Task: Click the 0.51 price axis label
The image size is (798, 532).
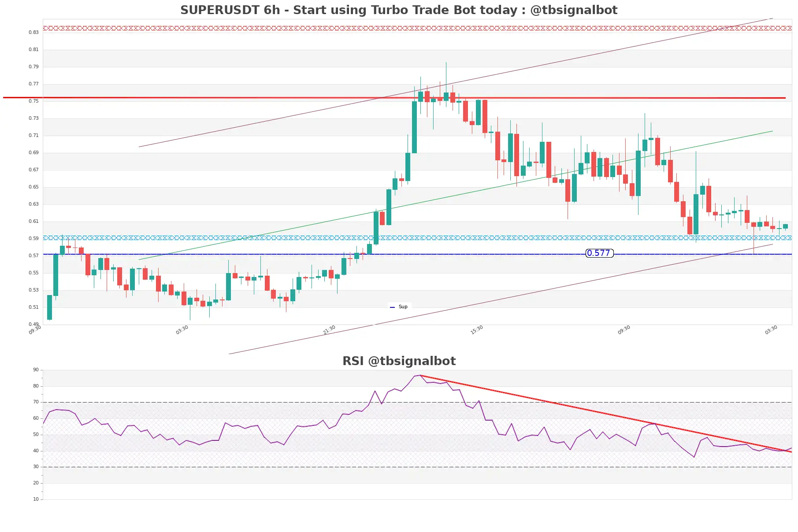Action: pyautogui.click(x=33, y=307)
